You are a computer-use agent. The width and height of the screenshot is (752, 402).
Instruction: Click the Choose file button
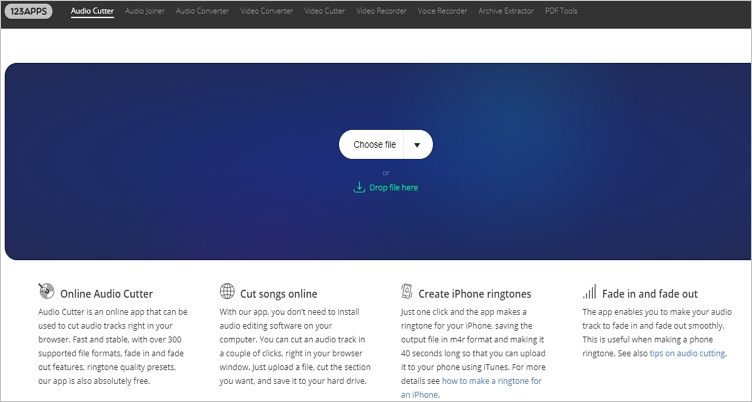click(x=372, y=144)
